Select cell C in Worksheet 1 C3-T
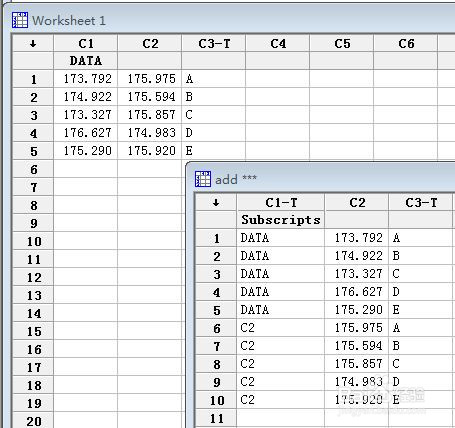The width and height of the screenshot is (455, 428). click(214, 115)
